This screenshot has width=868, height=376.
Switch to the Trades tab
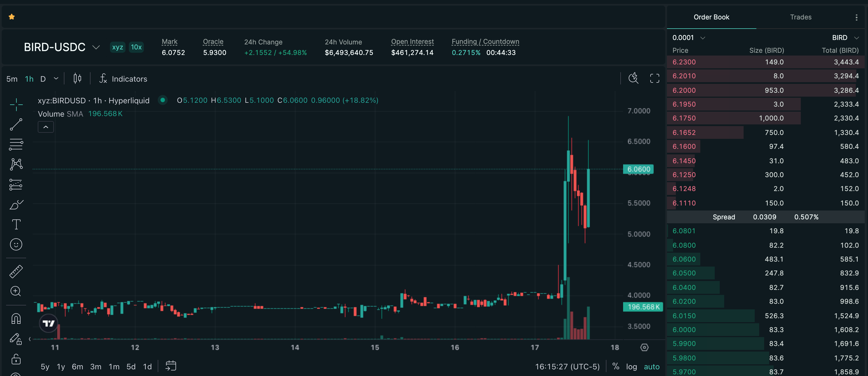click(x=801, y=17)
